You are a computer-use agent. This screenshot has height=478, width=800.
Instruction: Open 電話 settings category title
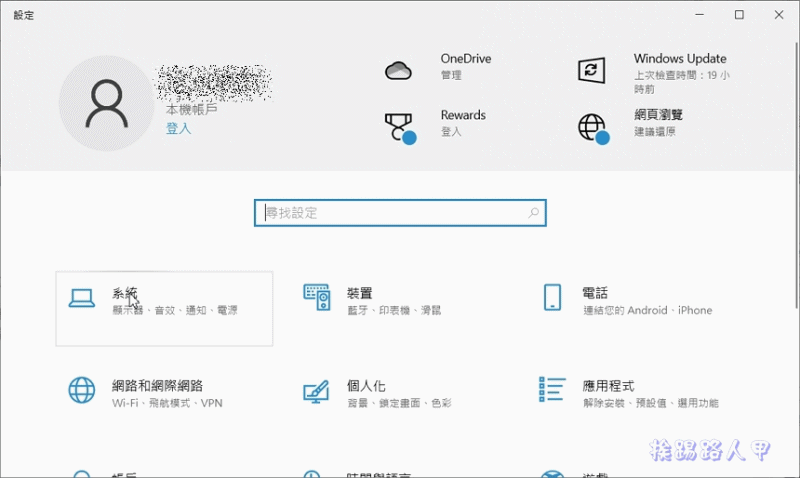pos(595,293)
